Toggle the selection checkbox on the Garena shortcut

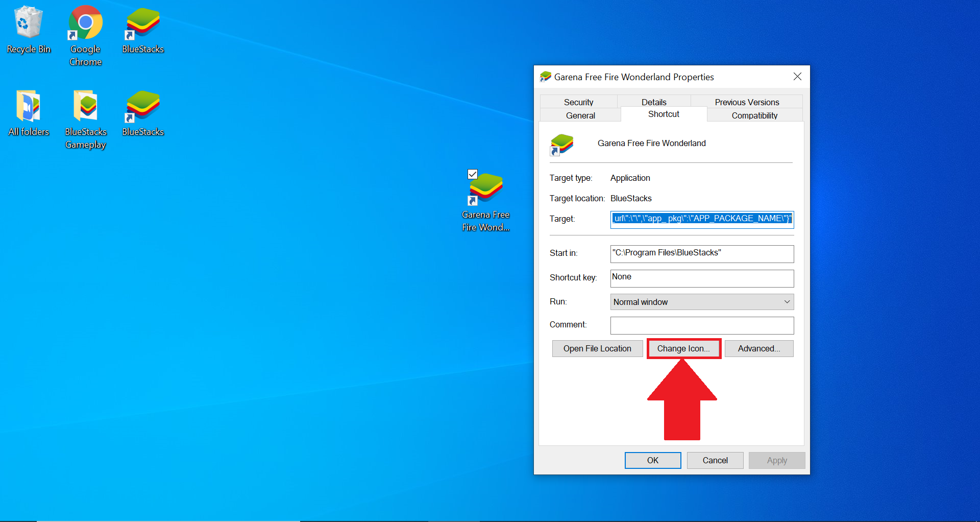point(473,174)
